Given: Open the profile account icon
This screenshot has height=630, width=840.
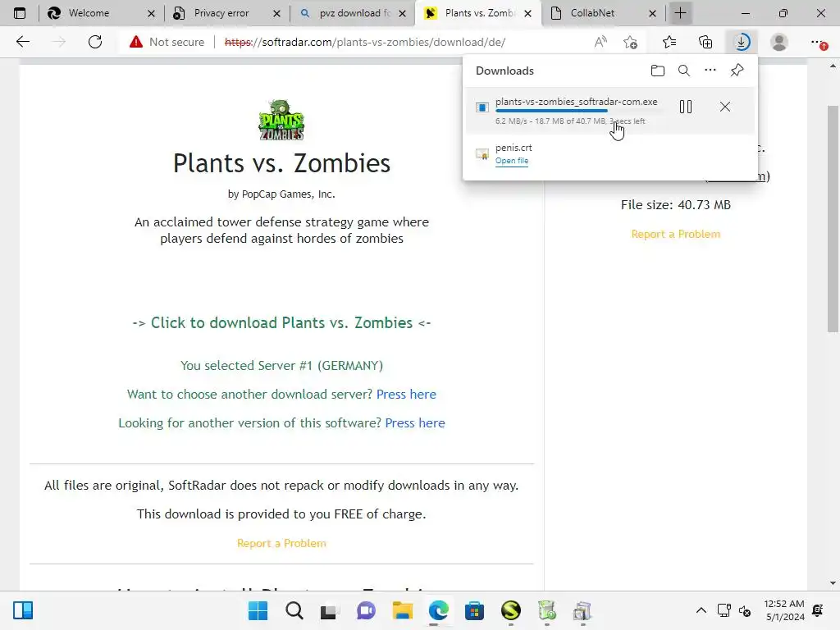Looking at the screenshot, I should (x=779, y=42).
